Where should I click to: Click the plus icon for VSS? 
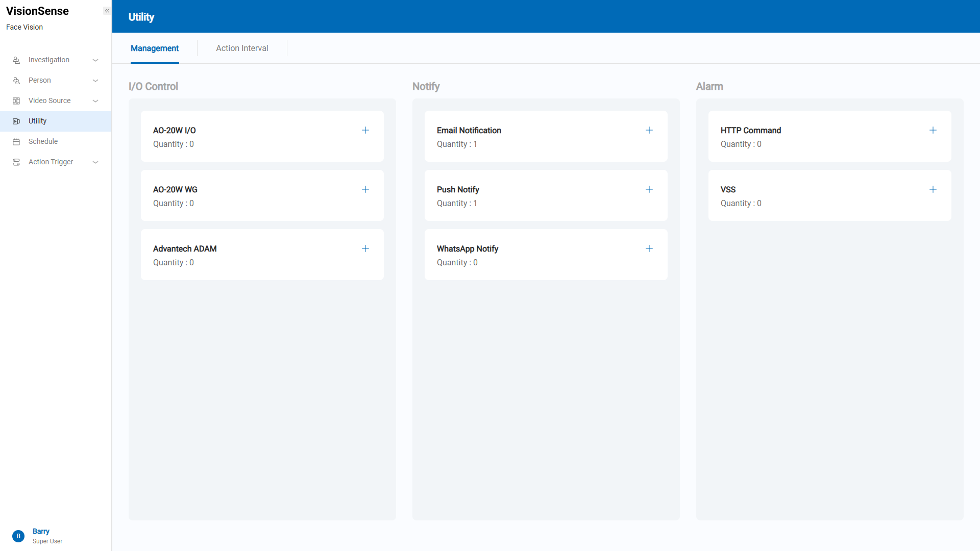[933, 189]
